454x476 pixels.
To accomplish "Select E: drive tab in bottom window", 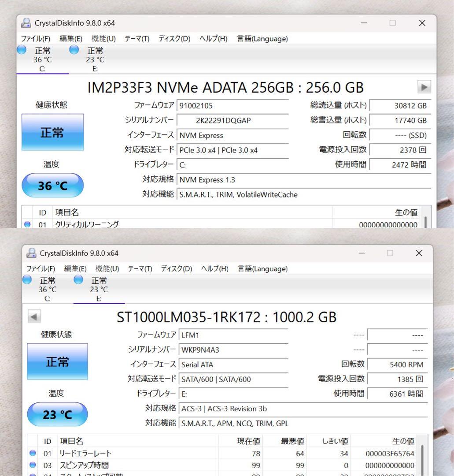I will point(99,289).
